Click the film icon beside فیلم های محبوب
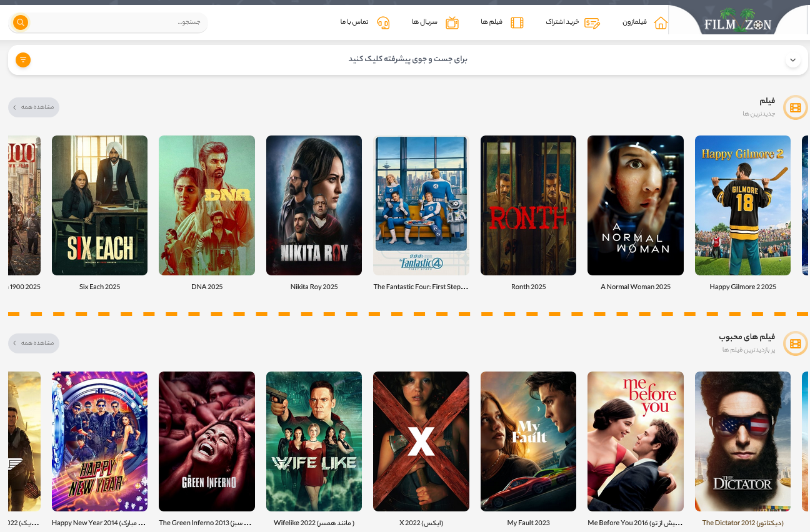This screenshot has height=532, width=810. click(795, 343)
